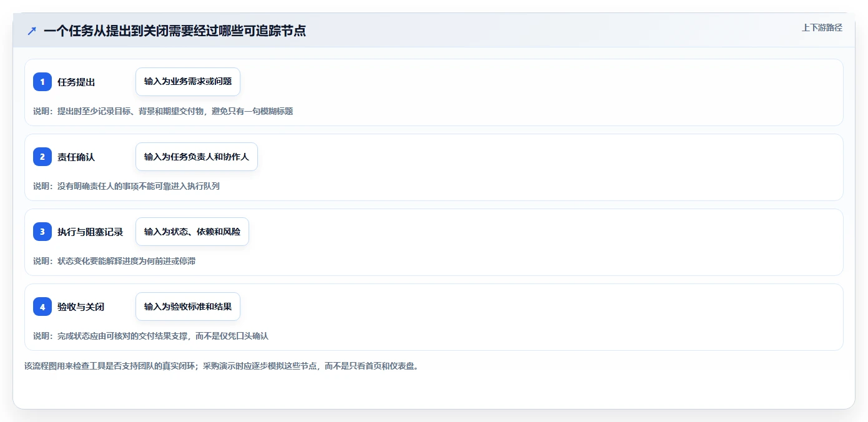Click the header title 一个任务从提出到关闭需要经过哪些可追踪节点
Viewport: 868px width, 422px height.
pos(175,31)
